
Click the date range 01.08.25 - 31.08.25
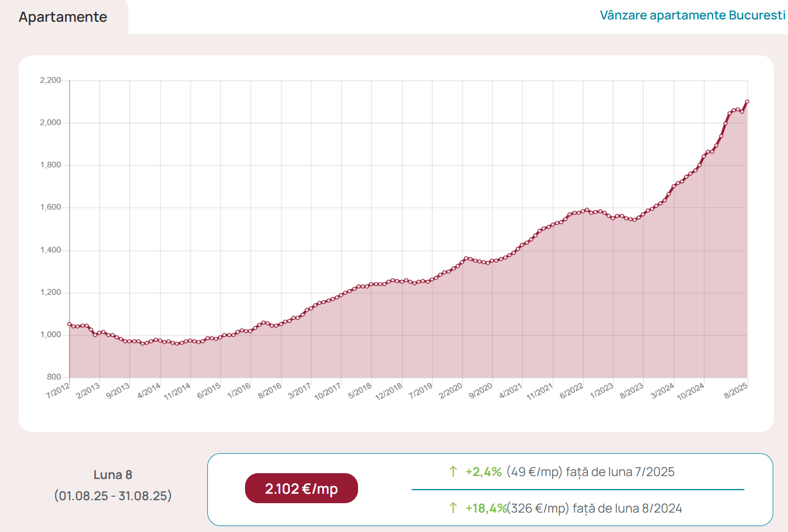(x=113, y=496)
